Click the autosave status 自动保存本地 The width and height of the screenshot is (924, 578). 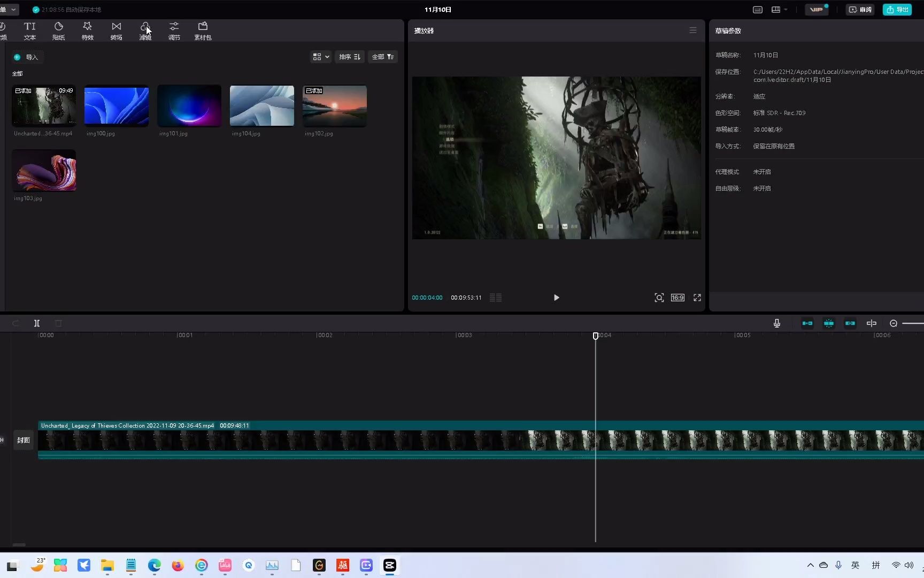67,10
